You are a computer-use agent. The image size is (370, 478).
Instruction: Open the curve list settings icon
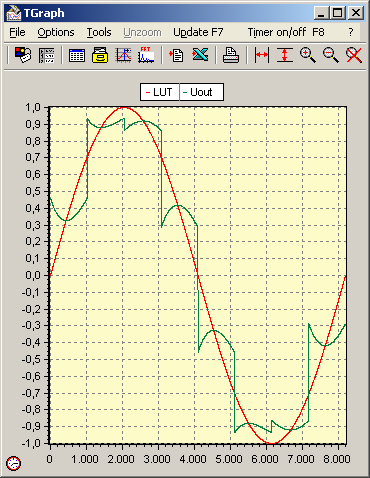[46, 55]
